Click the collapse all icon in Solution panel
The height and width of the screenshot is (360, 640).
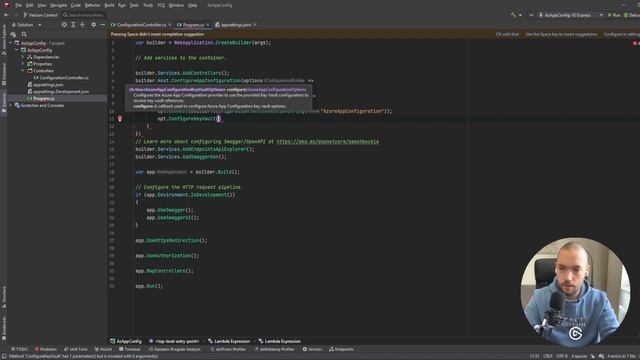click(x=82, y=25)
